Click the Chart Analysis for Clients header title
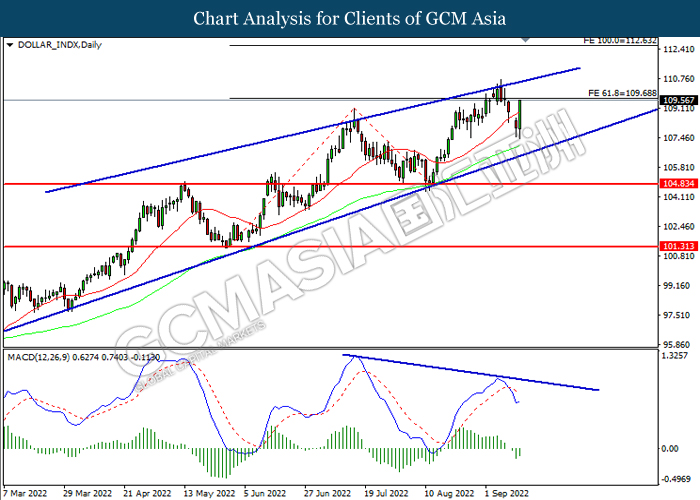 point(350,19)
